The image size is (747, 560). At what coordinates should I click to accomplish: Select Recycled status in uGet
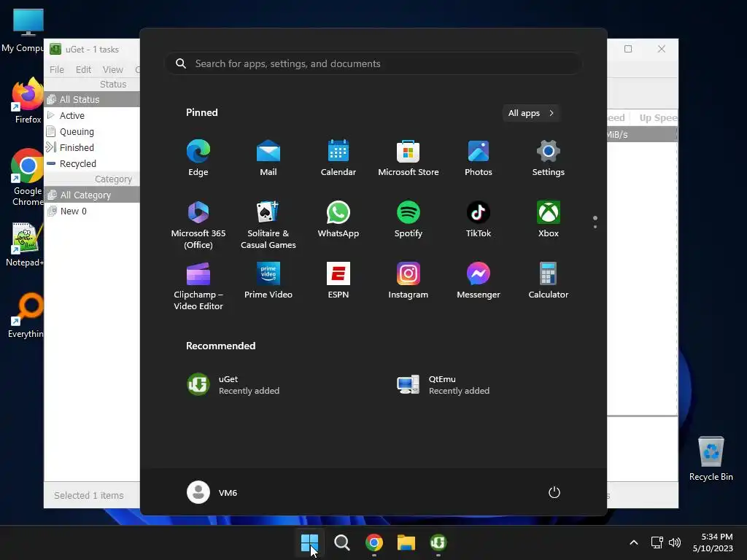(x=92, y=164)
